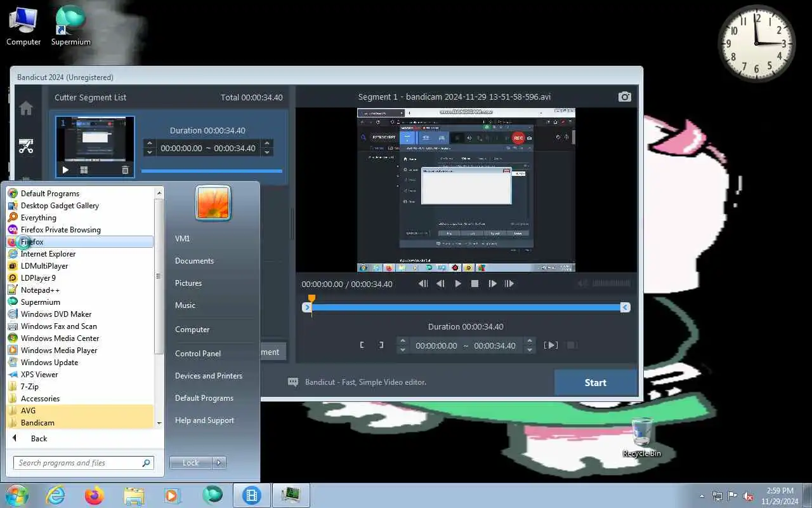Mute the preview speaker icon

(x=582, y=284)
